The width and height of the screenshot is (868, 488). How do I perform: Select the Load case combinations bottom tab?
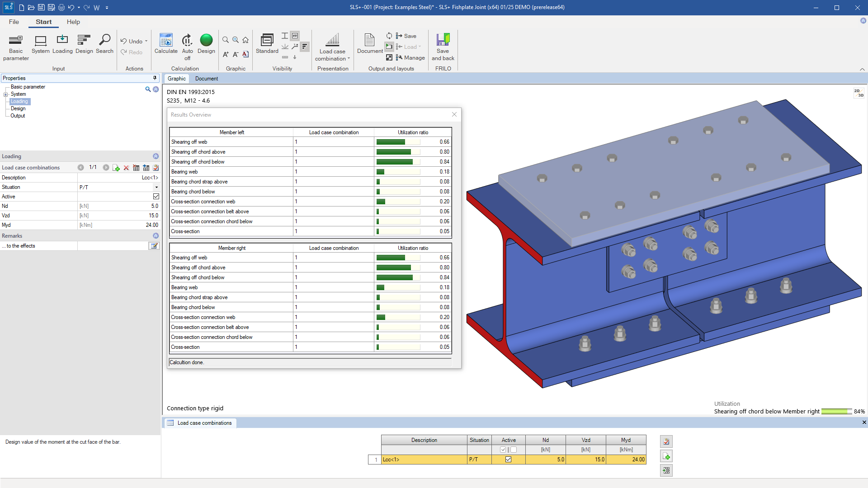pos(199,423)
